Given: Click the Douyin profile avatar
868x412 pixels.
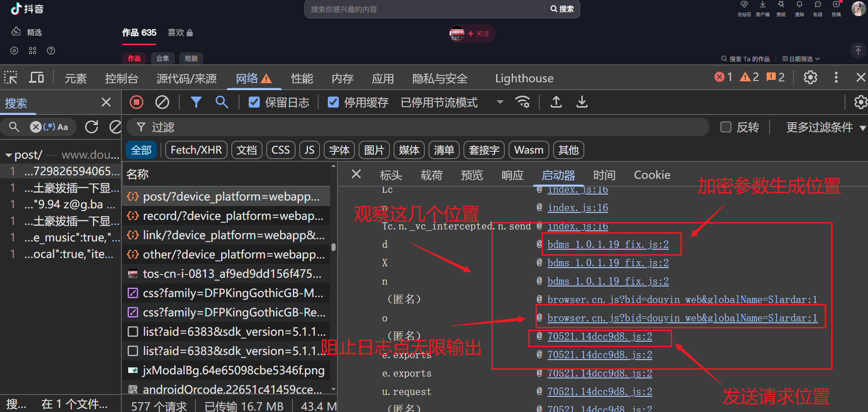Looking at the screenshot, I should coord(858,8).
